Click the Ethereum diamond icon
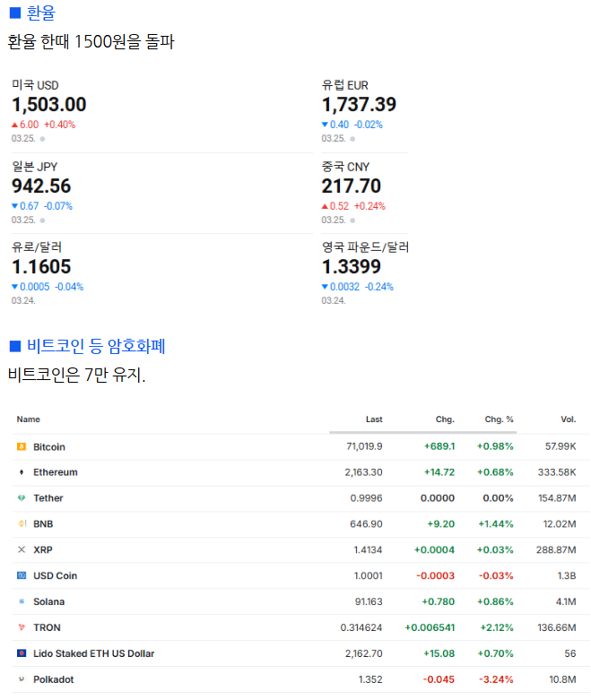Screen dimensions: 591x700 22,472
